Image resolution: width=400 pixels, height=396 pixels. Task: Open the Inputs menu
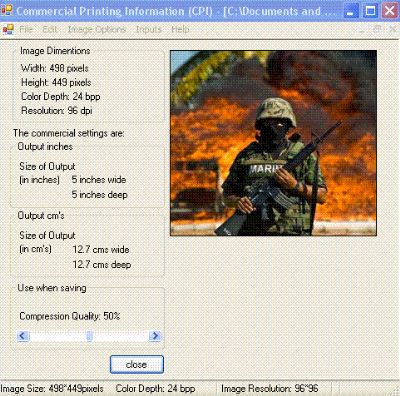coord(149,29)
